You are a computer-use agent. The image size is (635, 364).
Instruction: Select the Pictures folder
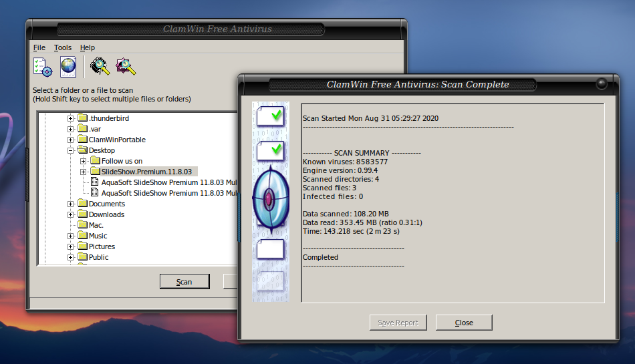(102, 246)
